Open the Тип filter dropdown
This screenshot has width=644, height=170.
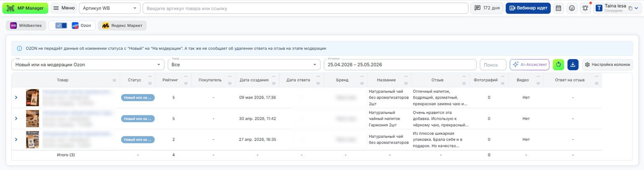[88, 65]
